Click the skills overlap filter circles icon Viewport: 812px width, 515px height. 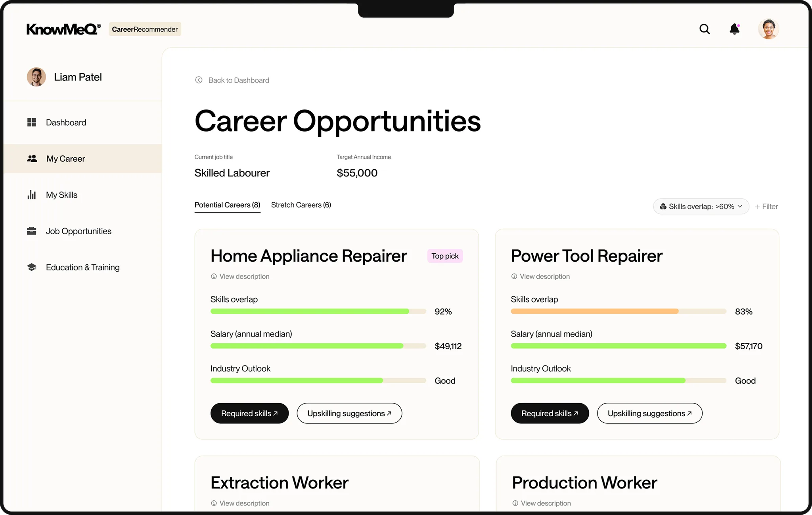[x=663, y=207]
